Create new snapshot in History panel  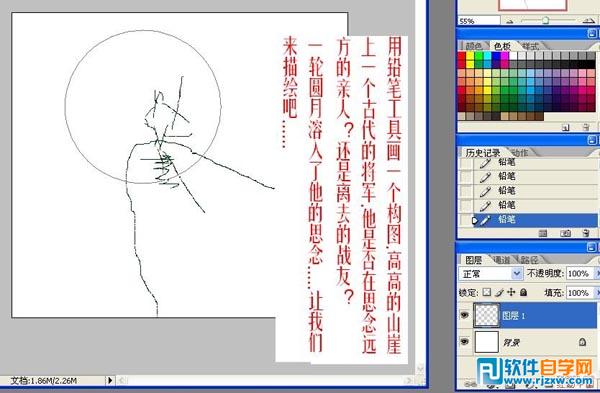pos(565,233)
